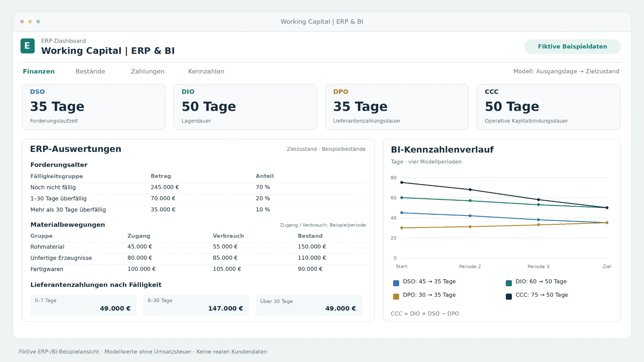Click the Fertigwaren Bestand value 90.000 €

(310, 269)
